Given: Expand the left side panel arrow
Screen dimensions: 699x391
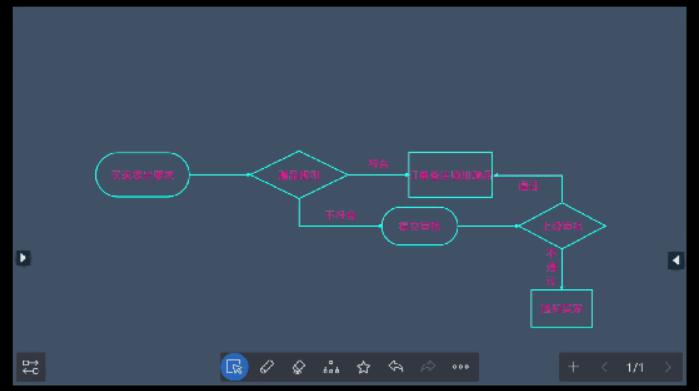Looking at the screenshot, I should pos(23,258).
